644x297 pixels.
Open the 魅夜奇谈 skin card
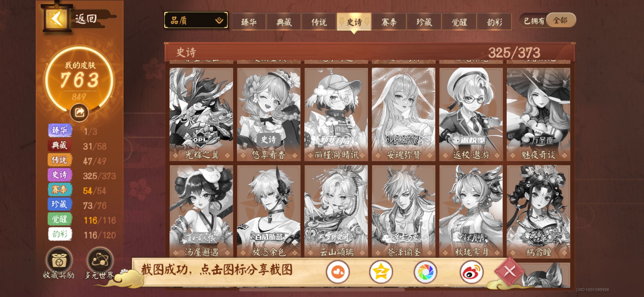(539, 114)
